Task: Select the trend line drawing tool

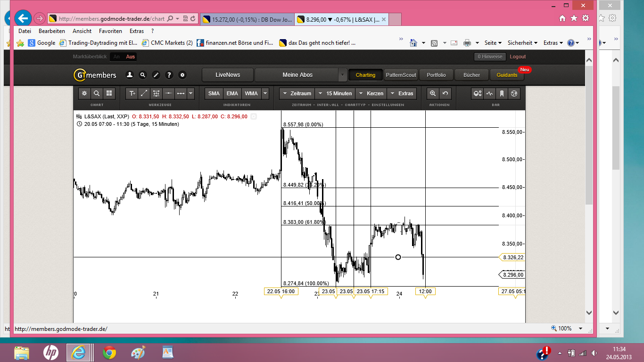Action: click(144, 93)
